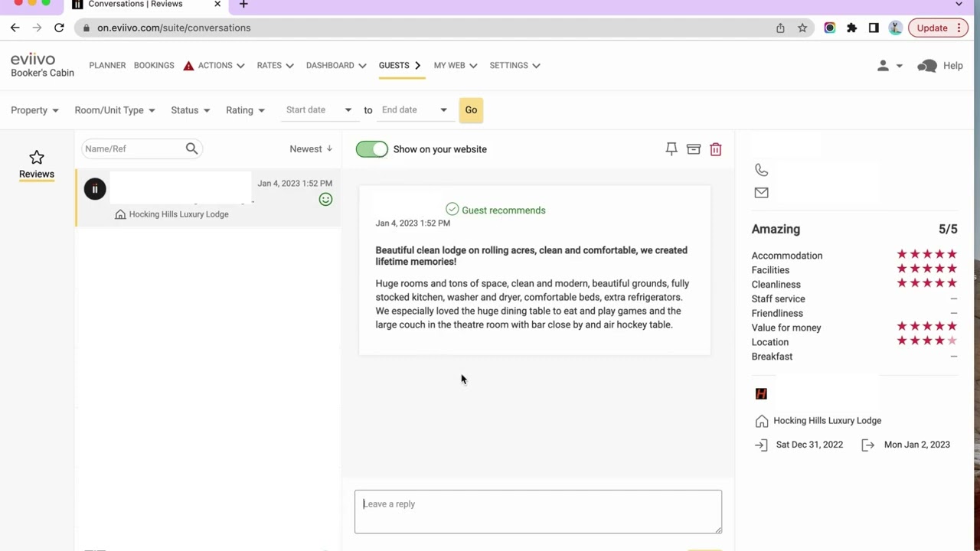980x551 pixels.
Task: Click the Mon Jan 2, 2023 date
Action: coord(917,445)
